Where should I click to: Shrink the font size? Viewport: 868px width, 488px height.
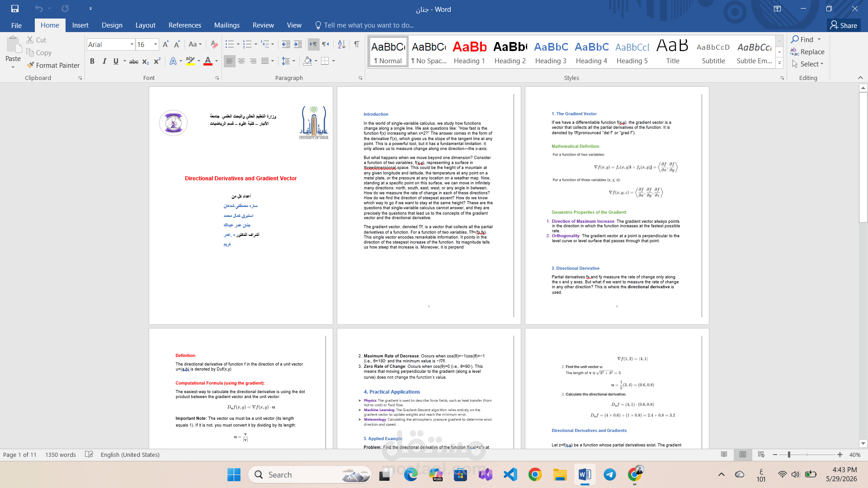point(177,44)
